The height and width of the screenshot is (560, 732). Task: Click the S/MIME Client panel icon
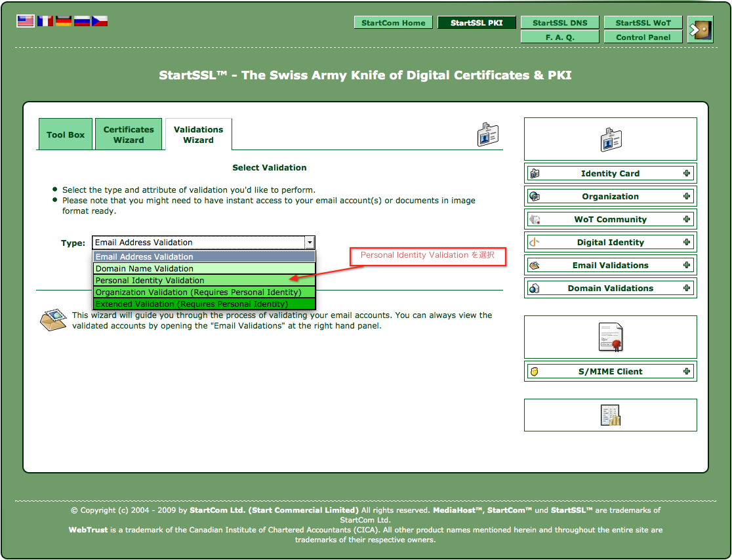pyautogui.click(x=535, y=371)
